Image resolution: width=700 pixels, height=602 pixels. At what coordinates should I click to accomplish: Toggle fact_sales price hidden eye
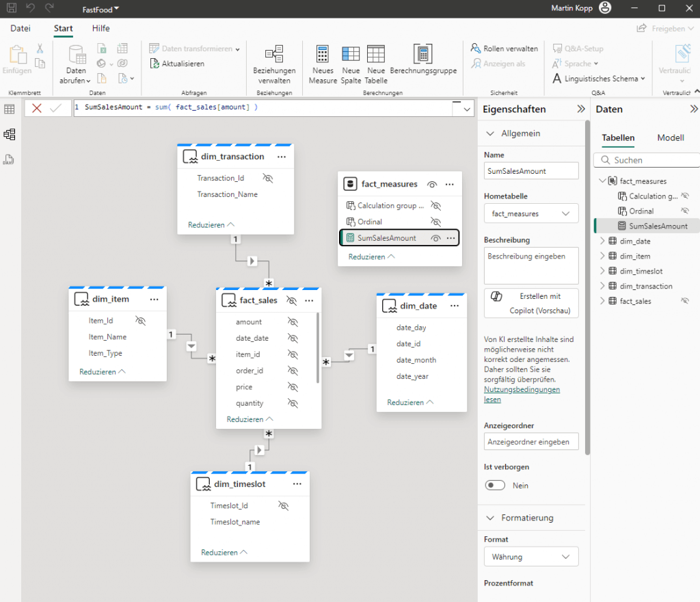click(x=293, y=387)
